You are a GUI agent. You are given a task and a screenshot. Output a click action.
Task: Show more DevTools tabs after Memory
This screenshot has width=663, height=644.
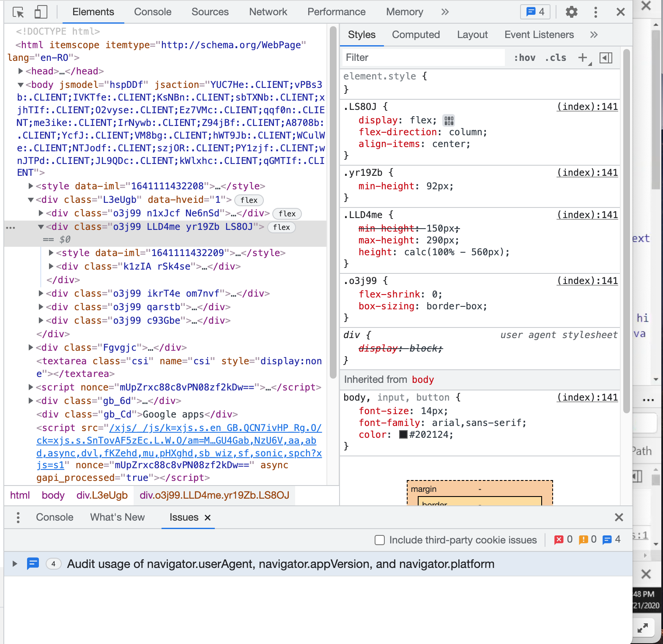click(x=445, y=12)
